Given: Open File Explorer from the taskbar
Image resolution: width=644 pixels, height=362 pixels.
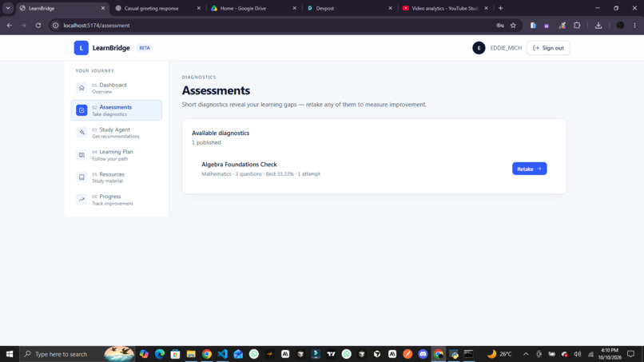Looking at the screenshot, I should (191, 354).
